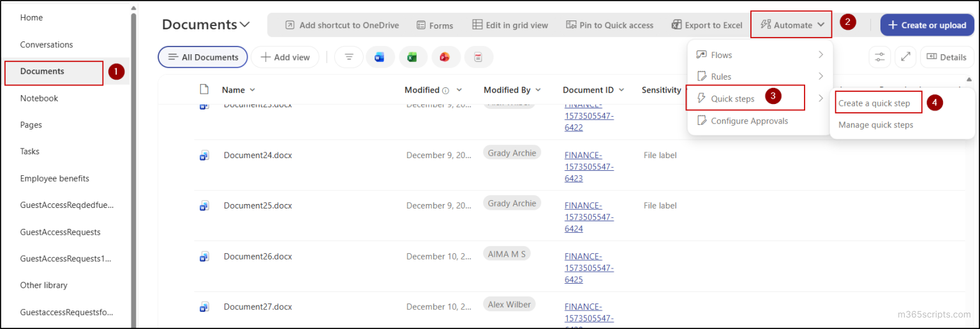The image size is (980, 329).
Task: Expand content to full screen icon
Action: pos(905,57)
